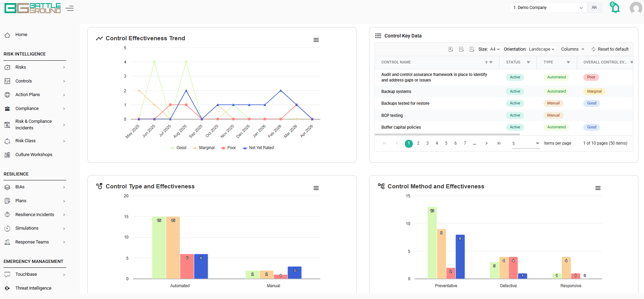The height and width of the screenshot is (299, 644).
Task: Expand the Risks menu item
Action: click(x=35, y=67)
